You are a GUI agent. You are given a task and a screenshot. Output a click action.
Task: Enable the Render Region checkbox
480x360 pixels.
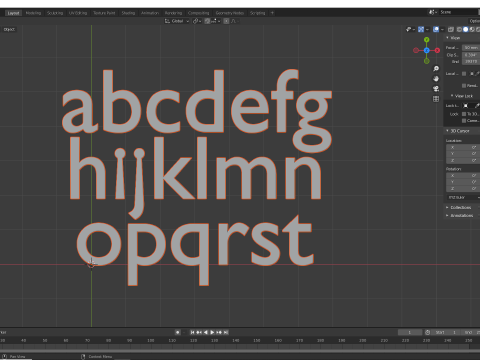pyautogui.click(x=464, y=86)
